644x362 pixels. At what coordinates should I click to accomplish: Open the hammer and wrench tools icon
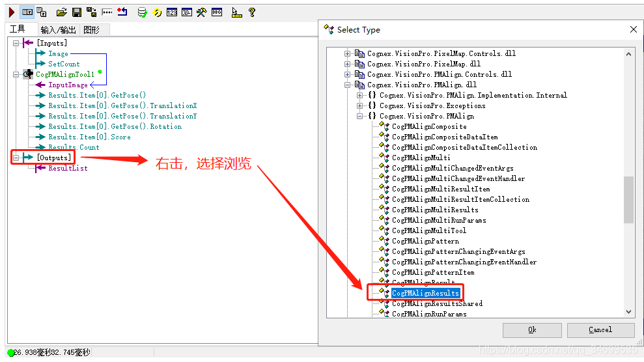[x=201, y=13]
